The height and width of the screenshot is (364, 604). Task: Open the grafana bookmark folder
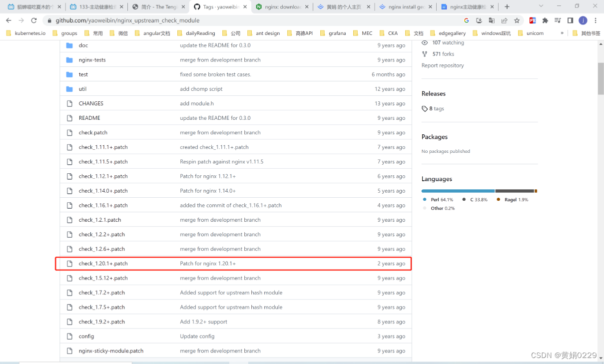333,33
